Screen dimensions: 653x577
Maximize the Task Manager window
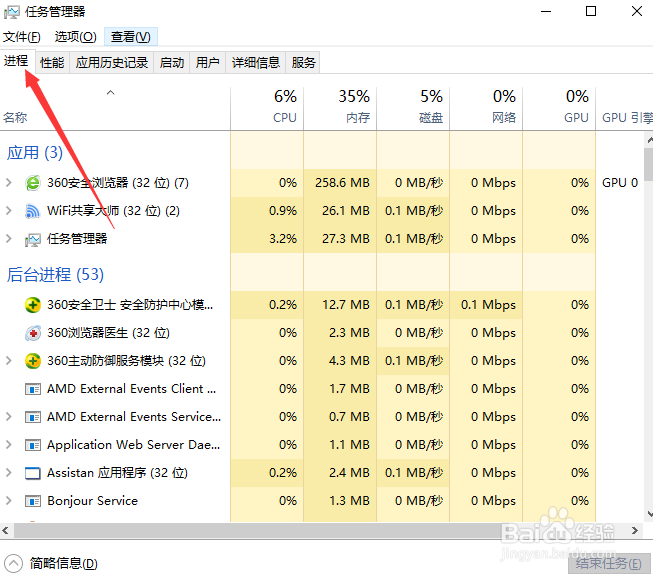click(x=591, y=12)
